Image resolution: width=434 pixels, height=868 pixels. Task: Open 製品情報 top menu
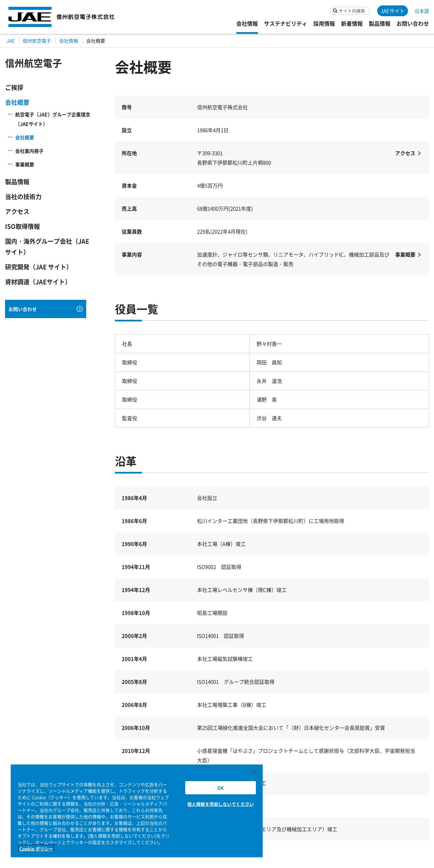[380, 24]
